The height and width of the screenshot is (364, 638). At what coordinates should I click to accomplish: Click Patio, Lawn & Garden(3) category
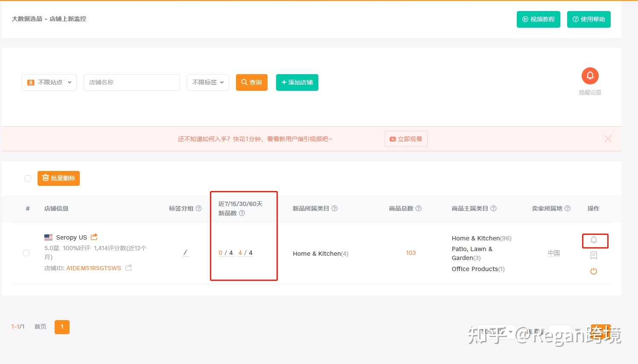point(472,253)
